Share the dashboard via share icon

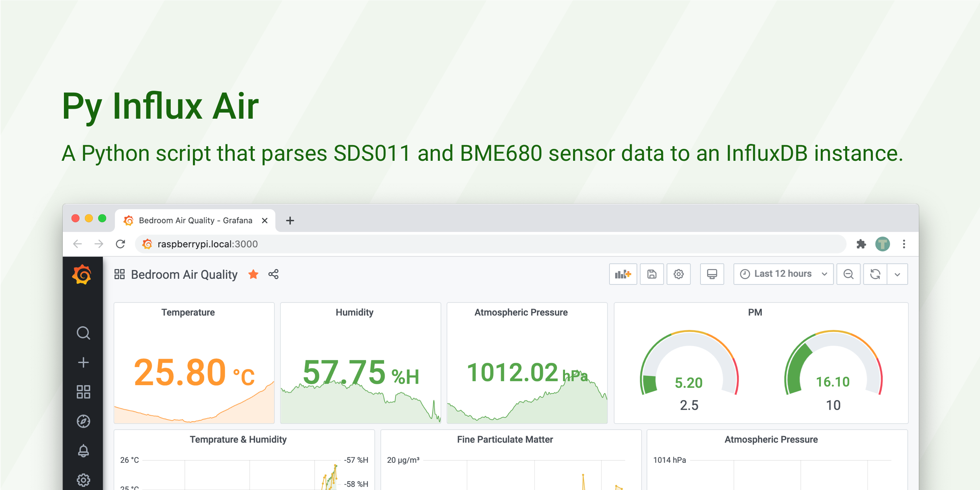point(273,274)
